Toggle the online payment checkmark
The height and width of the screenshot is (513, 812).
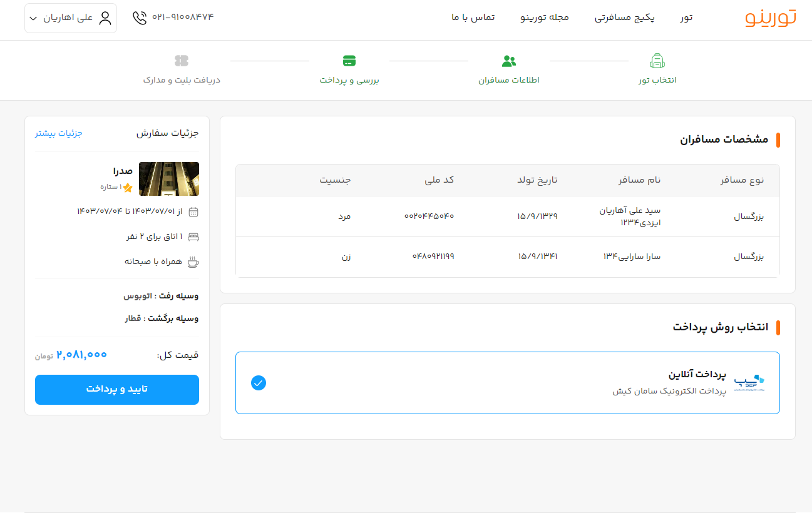point(258,383)
